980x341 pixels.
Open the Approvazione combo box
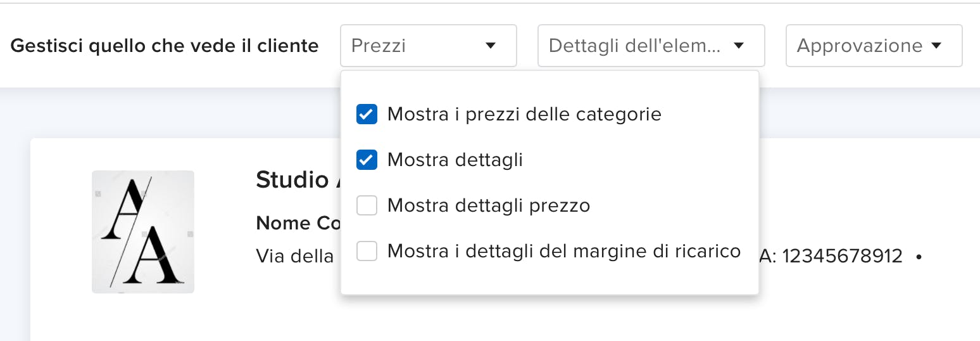860,46
